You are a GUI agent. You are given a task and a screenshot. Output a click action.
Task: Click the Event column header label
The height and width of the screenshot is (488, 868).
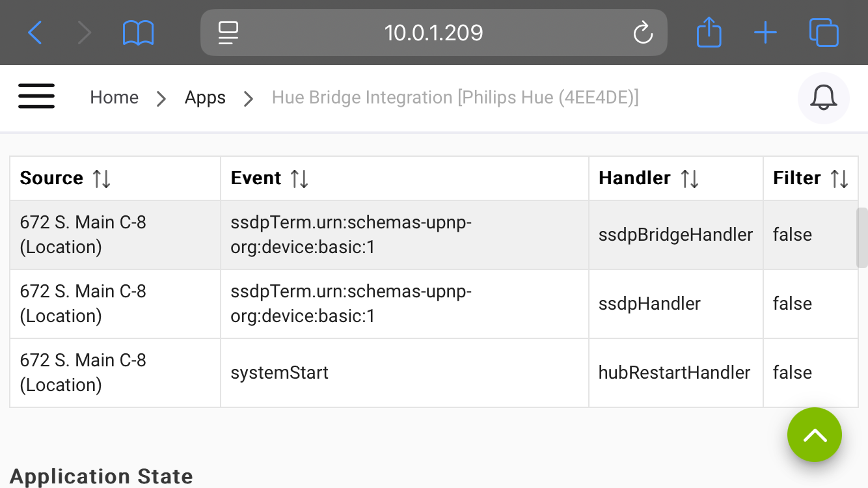pos(256,178)
